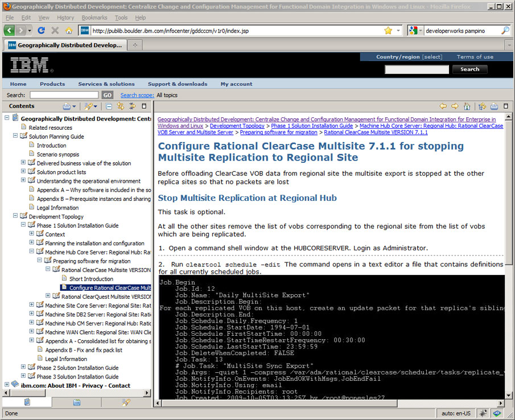Expand Rational ClearQuest Multisite VERSION node
This screenshot has height=420, width=515.
[48, 297]
